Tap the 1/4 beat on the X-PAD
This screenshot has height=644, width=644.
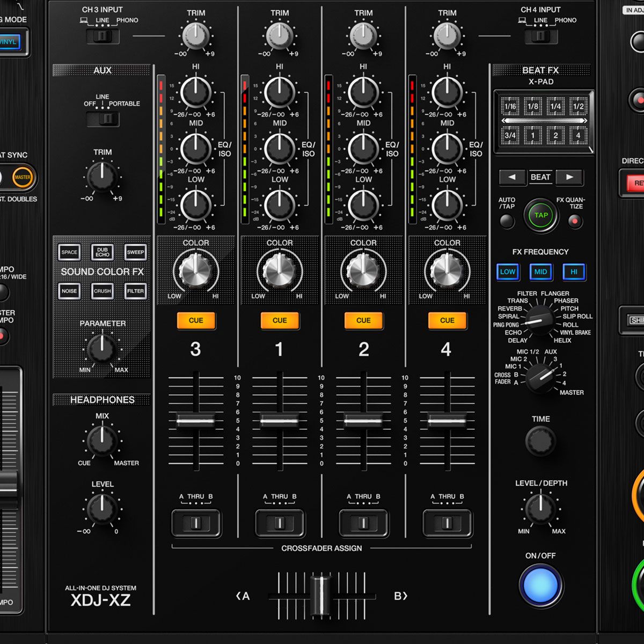click(555, 106)
